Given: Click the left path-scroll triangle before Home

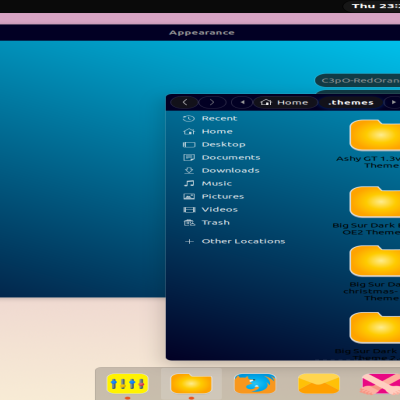Looking at the screenshot, I should [242, 102].
